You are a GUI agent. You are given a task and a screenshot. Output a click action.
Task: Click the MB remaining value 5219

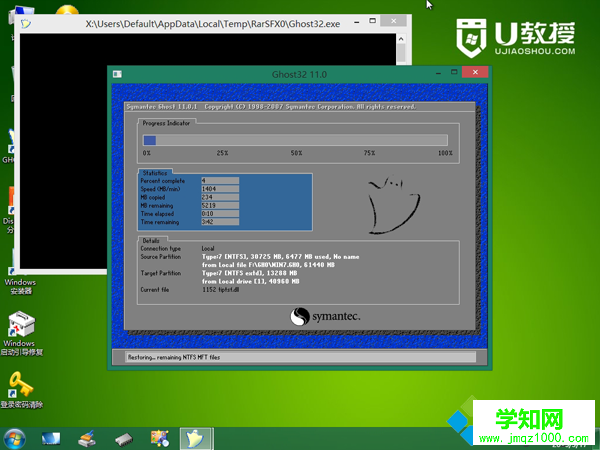point(220,205)
